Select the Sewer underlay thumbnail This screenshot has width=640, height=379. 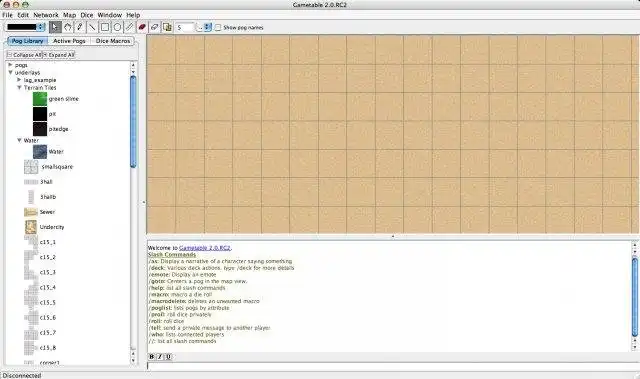point(31,212)
